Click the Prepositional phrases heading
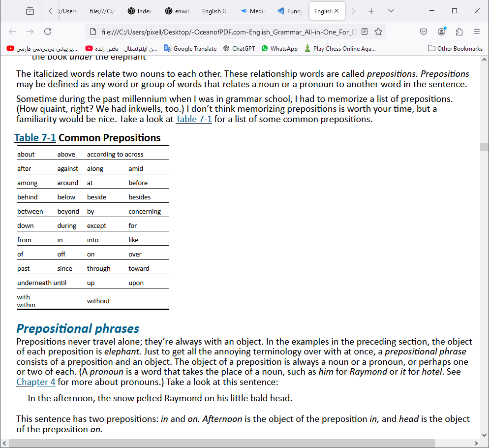The height and width of the screenshot is (448, 489). 78,328
